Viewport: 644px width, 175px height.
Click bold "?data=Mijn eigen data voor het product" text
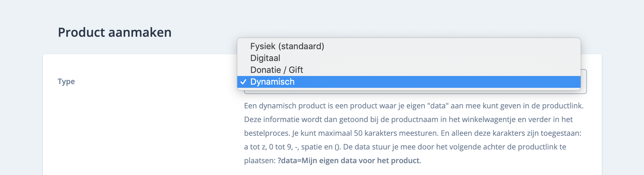tap(348, 161)
